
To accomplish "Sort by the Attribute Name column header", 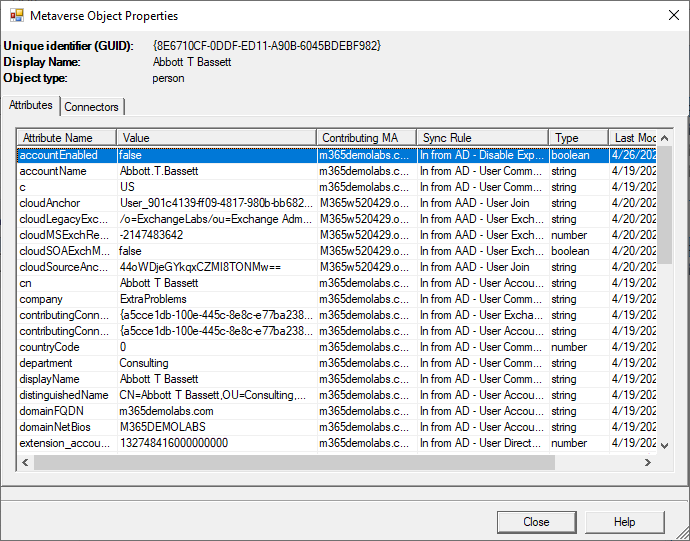I will 66,137.
